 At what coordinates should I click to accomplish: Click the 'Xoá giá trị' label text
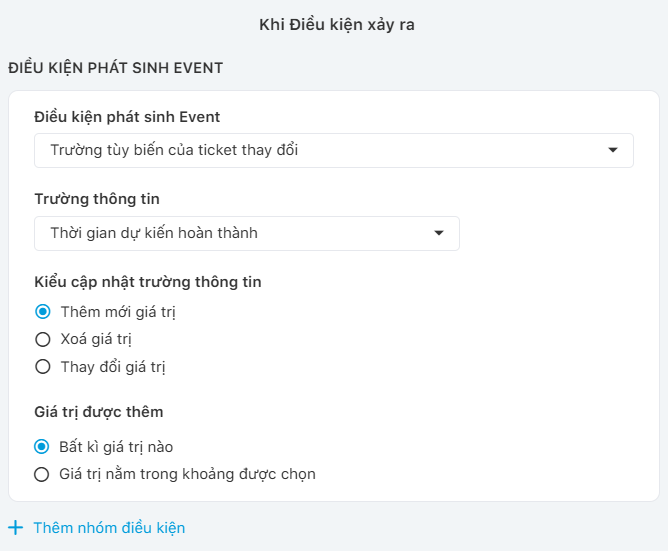click(96, 339)
